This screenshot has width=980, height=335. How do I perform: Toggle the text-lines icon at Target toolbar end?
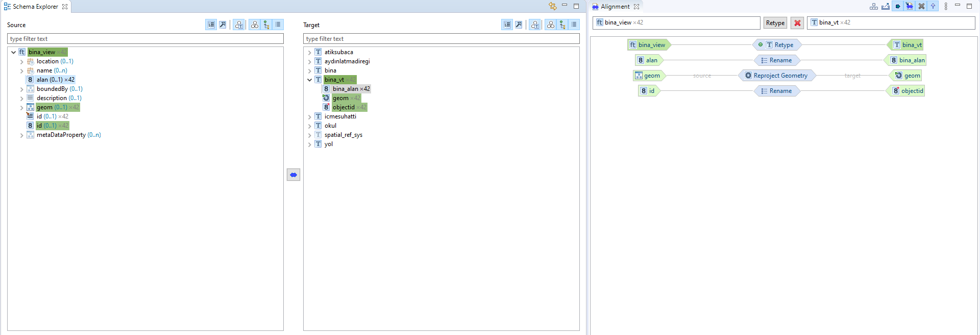point(574,25)
